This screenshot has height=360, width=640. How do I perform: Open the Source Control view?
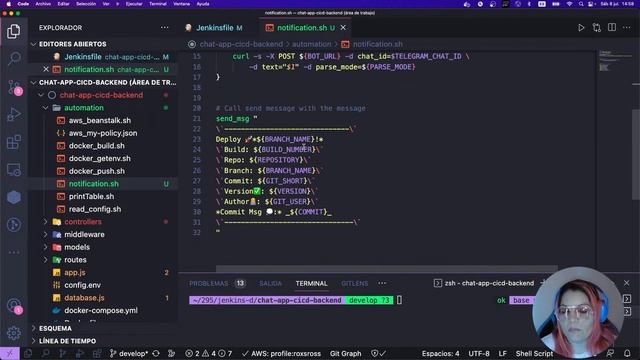coord(14,87)
